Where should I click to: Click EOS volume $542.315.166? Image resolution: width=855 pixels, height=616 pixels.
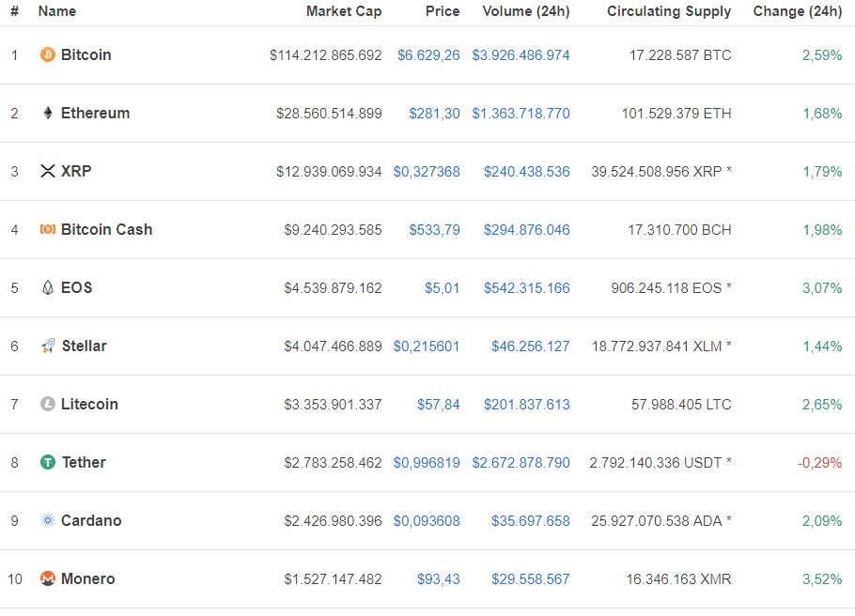(x=527, y=288)
